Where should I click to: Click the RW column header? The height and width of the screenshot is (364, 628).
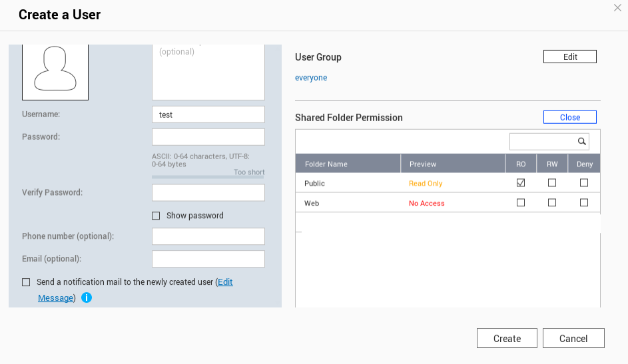pyautogui.click(x=552, y=164)
